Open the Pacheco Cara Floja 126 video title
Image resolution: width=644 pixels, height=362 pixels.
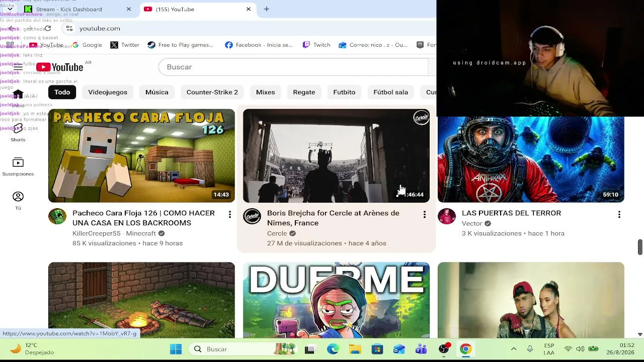coord(143,218)
